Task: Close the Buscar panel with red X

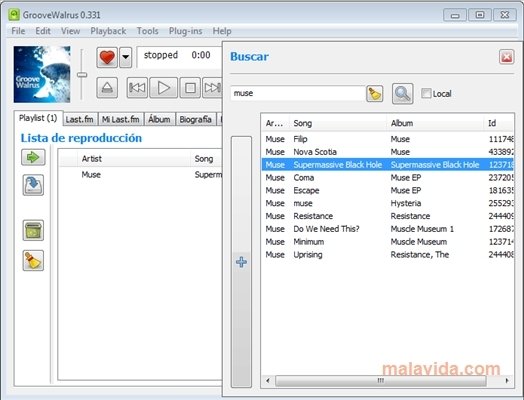Action: pyautogui.click(x=506, y=57)
